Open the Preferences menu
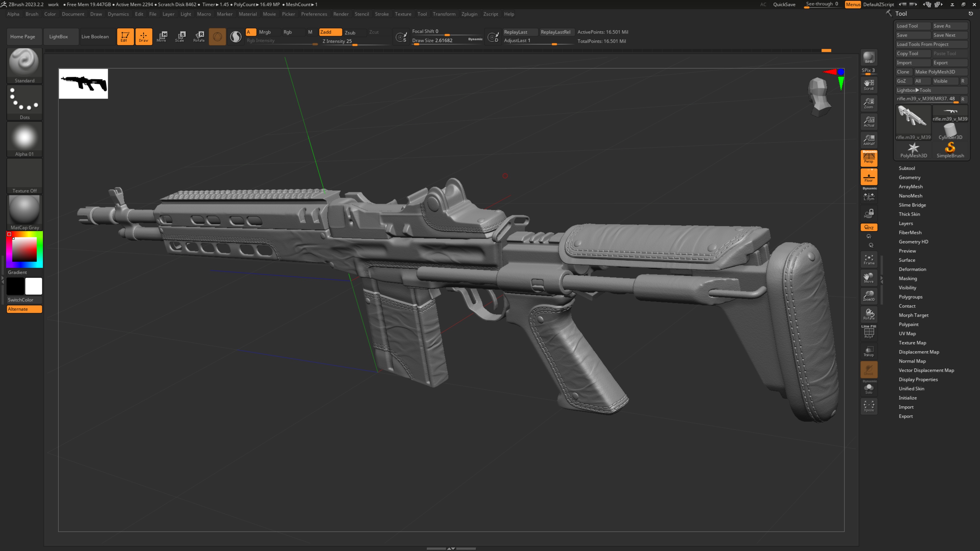This screenshot has height=551, width=980. pos(314,14)
